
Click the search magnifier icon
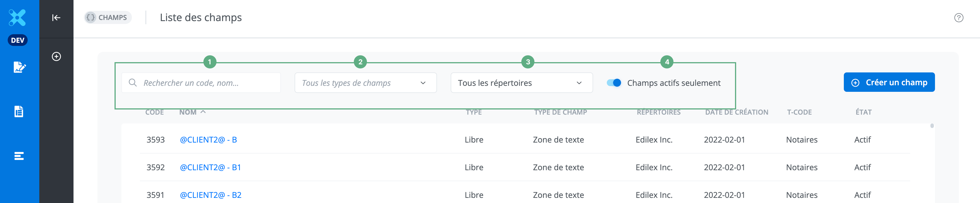pyautogui.click(x=132, y=83)
